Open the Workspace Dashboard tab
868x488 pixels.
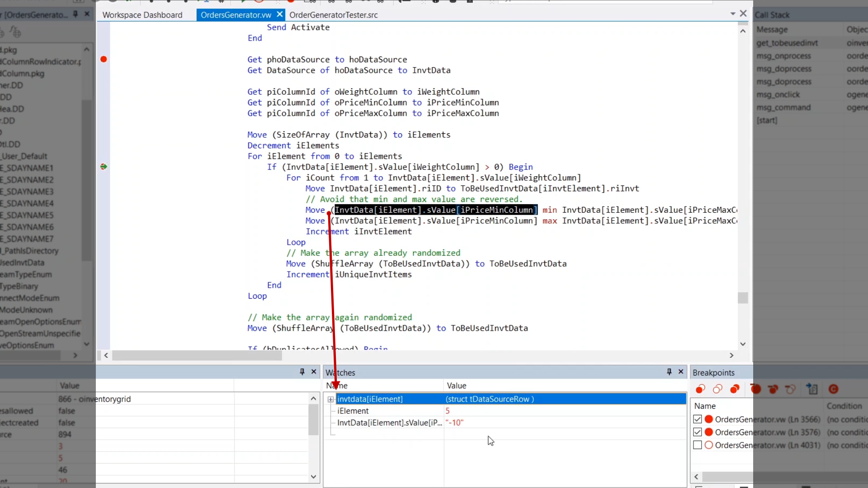(x=142, y=15)
